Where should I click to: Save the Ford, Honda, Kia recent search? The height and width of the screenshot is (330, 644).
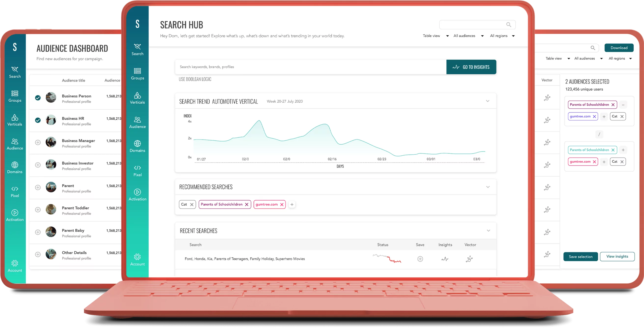tap(420, 259)
